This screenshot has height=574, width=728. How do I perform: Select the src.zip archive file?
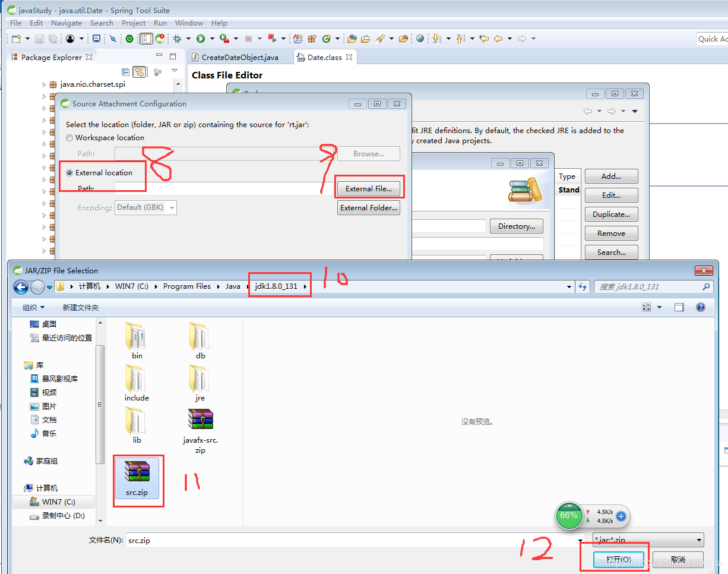[x=137, y=479]
